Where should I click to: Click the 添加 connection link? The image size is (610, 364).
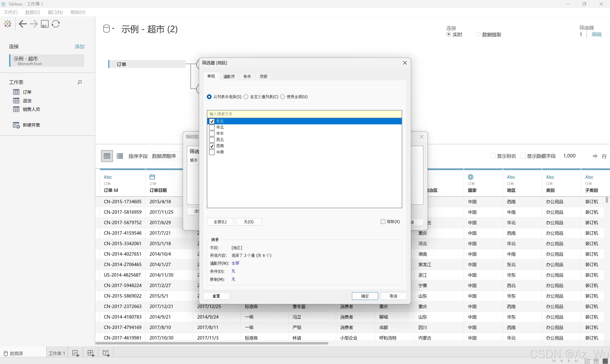tap(80, 47)
